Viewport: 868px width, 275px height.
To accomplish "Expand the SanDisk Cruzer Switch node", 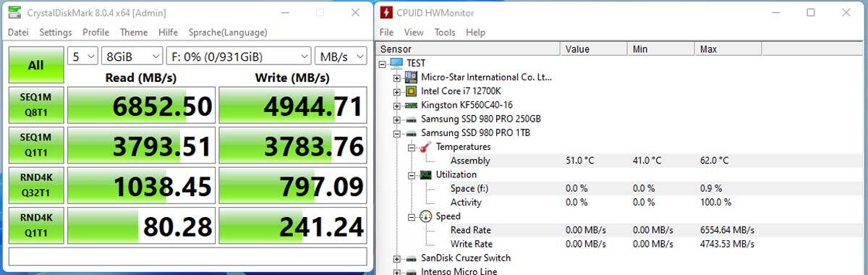I will click(x=396, y=258).
